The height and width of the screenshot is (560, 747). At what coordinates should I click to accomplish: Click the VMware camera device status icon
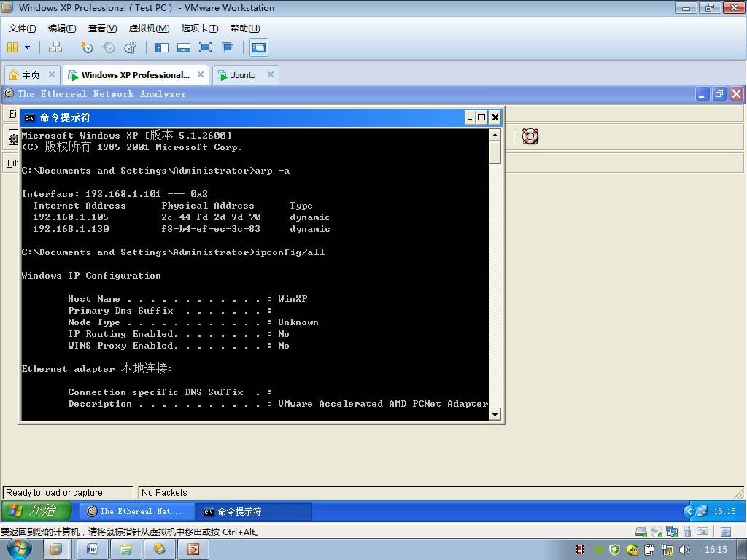pos(703,532)
